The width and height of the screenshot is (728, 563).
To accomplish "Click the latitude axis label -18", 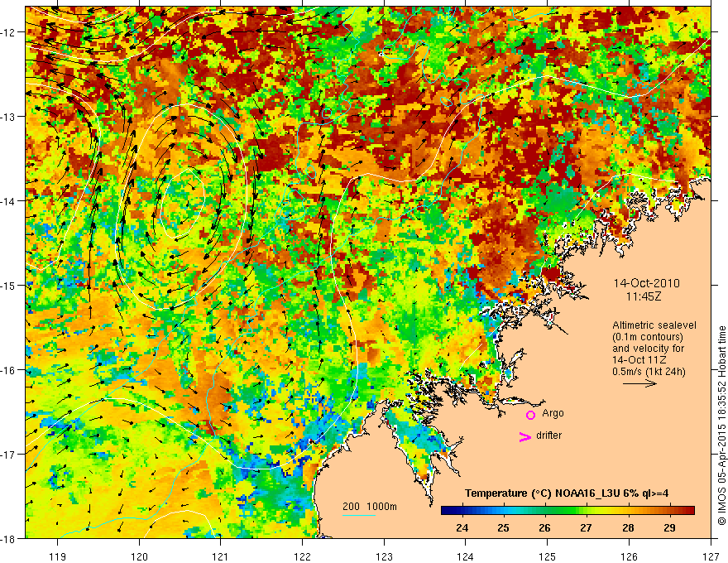I will click(x=8, y=538).
